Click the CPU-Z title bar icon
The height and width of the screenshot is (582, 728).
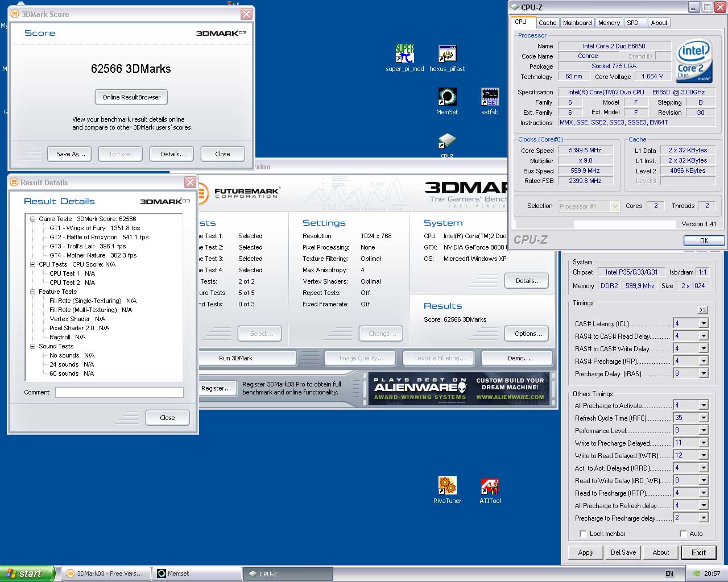515,7
